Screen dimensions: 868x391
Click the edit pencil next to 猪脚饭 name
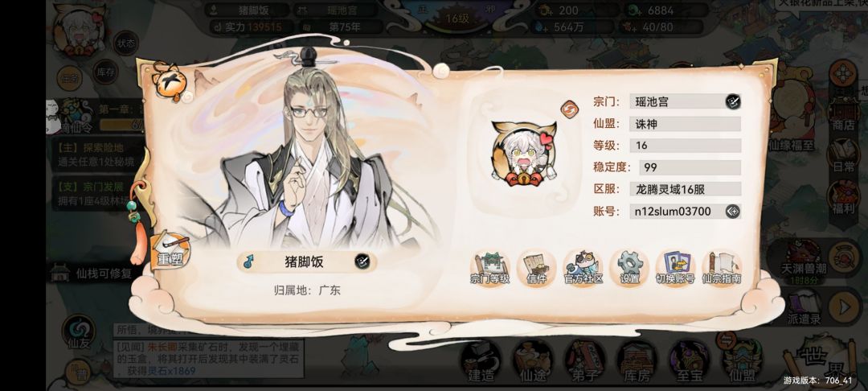tap(362, 261)
